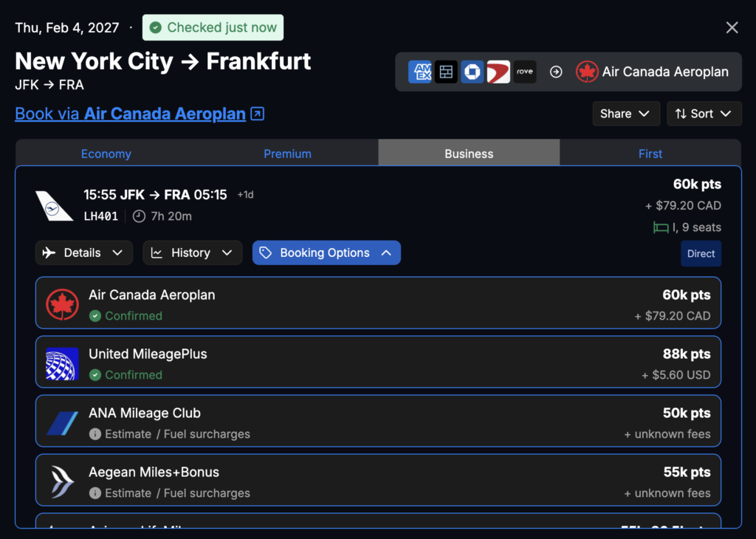
Task: Click the Lufthansa tail logo for LH401
Action: click(x=53, y=206)
